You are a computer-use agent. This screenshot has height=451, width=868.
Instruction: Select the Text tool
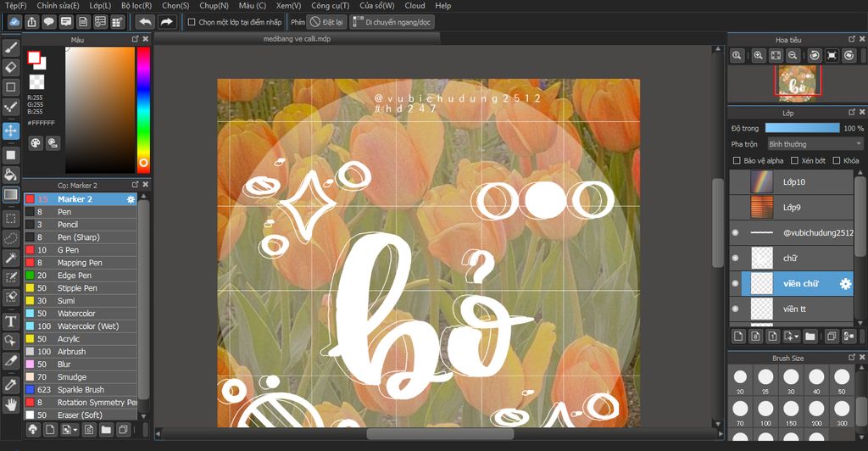point(10,321)
